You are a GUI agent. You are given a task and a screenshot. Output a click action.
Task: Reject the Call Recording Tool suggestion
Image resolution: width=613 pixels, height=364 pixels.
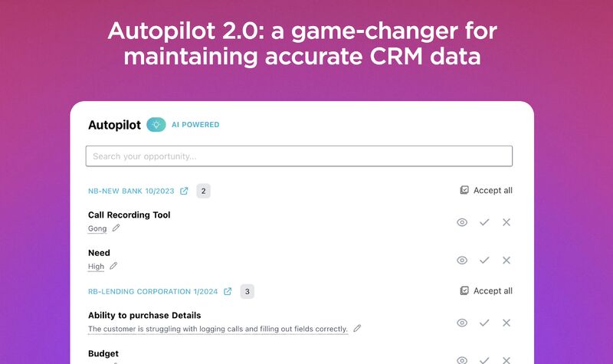tap(506, 222)
